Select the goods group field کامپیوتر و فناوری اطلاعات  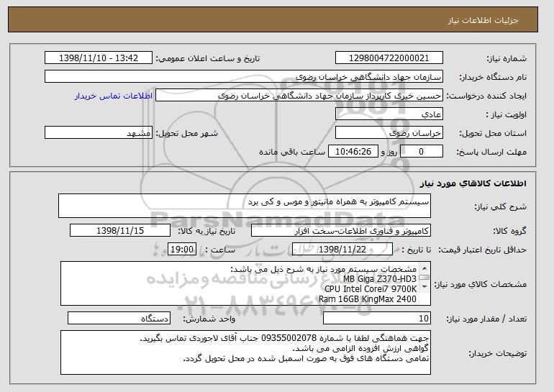[341, 231]
